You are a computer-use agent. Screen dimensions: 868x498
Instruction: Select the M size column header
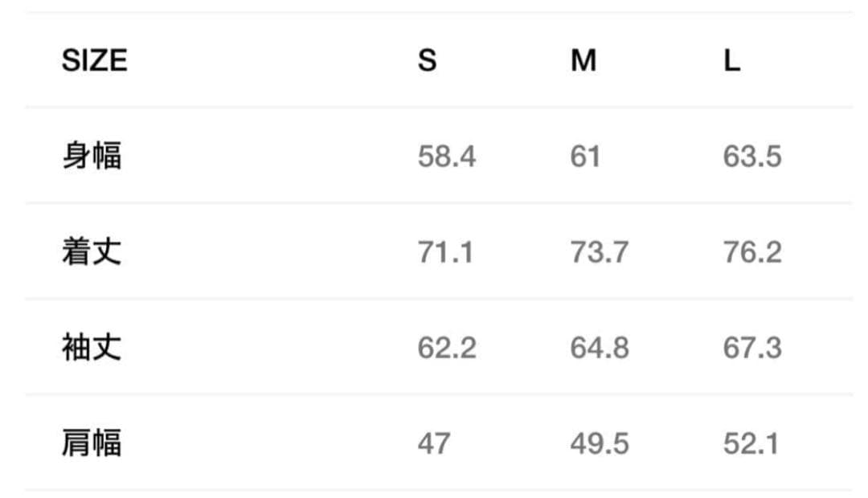tap(583, 60)
